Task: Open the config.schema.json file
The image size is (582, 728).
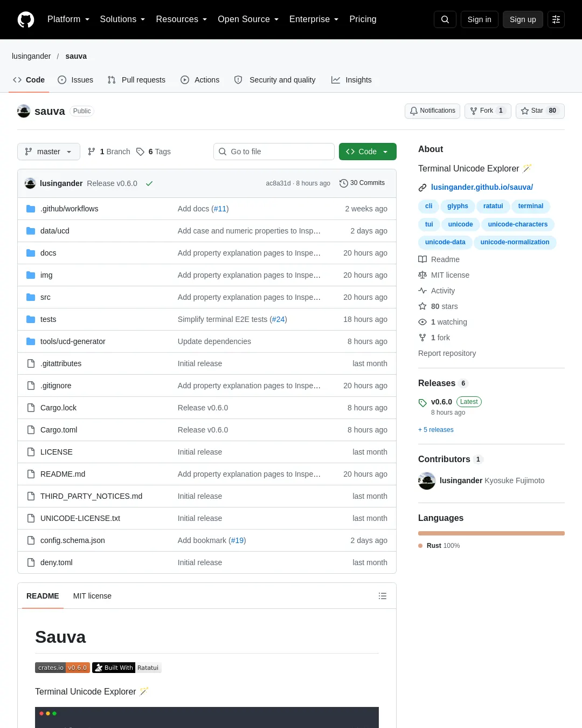Action: pos(73,540)
